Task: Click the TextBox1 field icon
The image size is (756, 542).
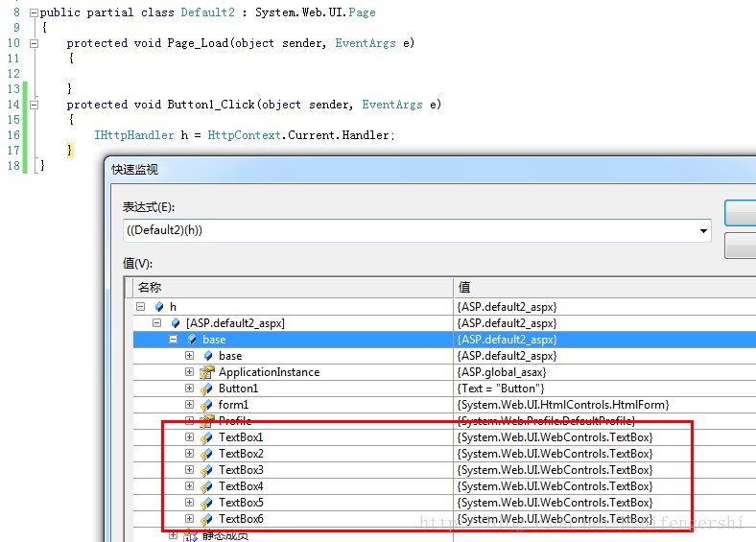Action: click(x=207, y=437)
